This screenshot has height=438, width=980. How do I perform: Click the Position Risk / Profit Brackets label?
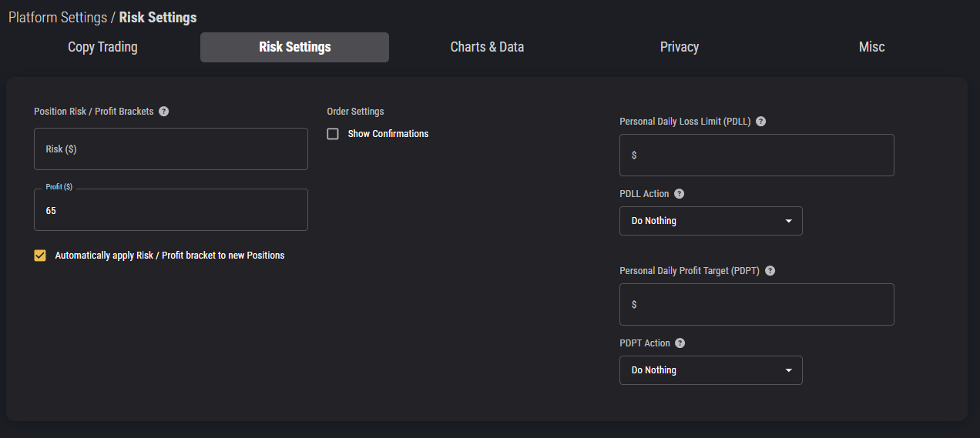click(94, 112)
